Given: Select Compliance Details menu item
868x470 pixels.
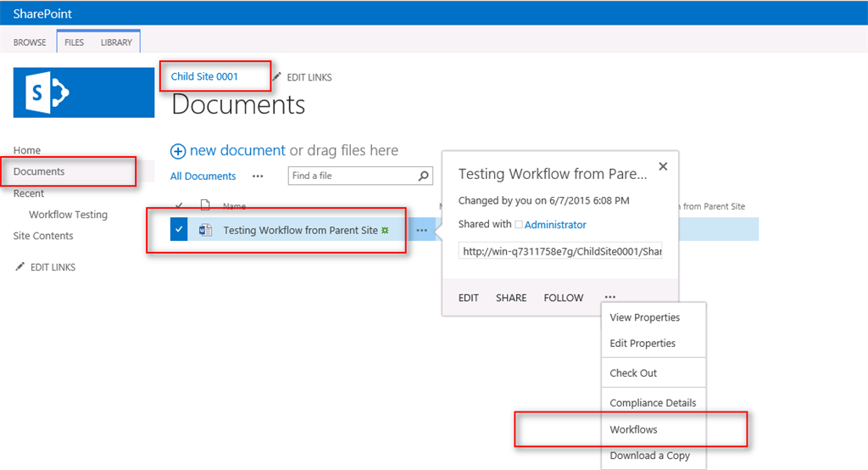Looking at the screenshot, I should pyautogui.click(x=654, y=403).
